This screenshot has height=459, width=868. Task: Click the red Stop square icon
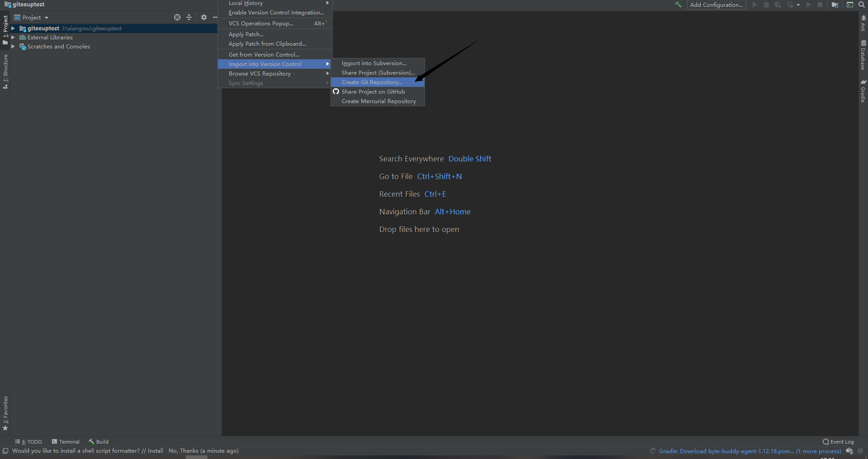click(820, 4)
